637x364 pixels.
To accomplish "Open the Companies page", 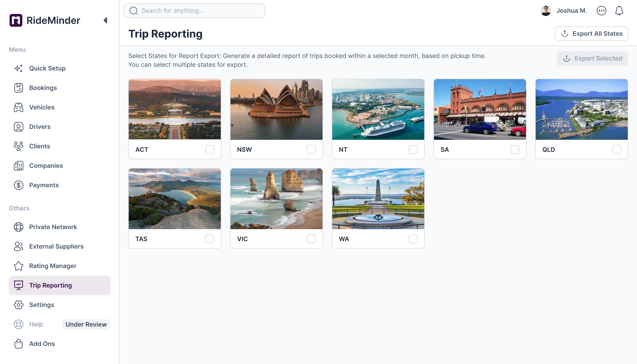I will click(x=60, y=166).
